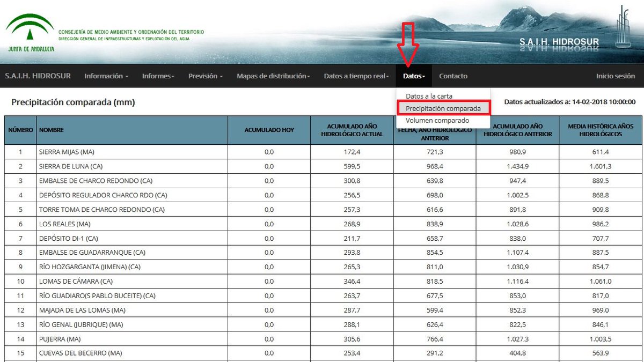
Task: Open Mapas de distribución dropdown
Action: pos(274,76)
